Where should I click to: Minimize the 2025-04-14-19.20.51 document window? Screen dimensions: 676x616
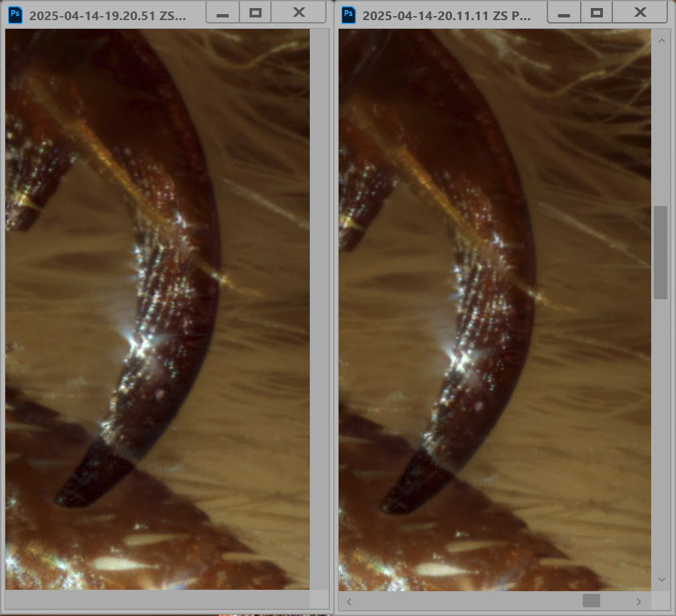[223, 13]
